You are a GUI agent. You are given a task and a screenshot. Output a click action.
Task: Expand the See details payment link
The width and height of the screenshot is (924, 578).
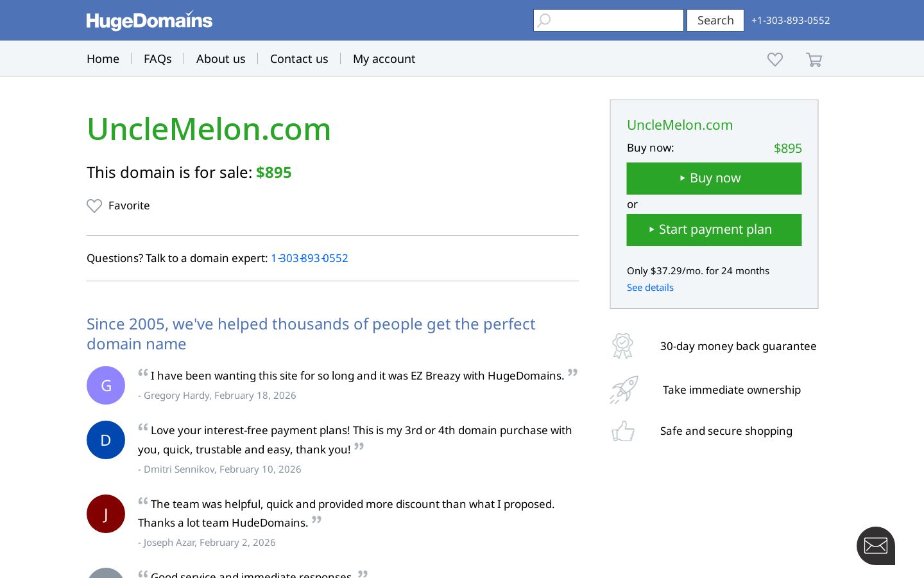coord(650,287)
